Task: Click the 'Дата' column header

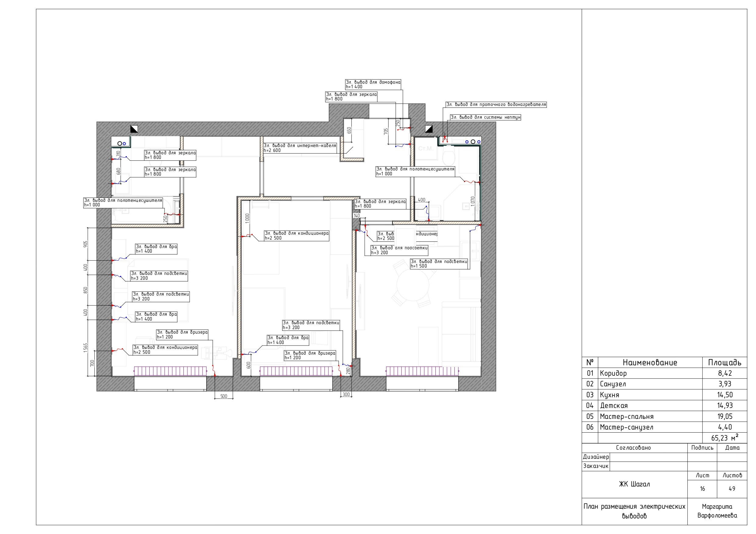Action: pyautogui.click(x=732, y=448)
